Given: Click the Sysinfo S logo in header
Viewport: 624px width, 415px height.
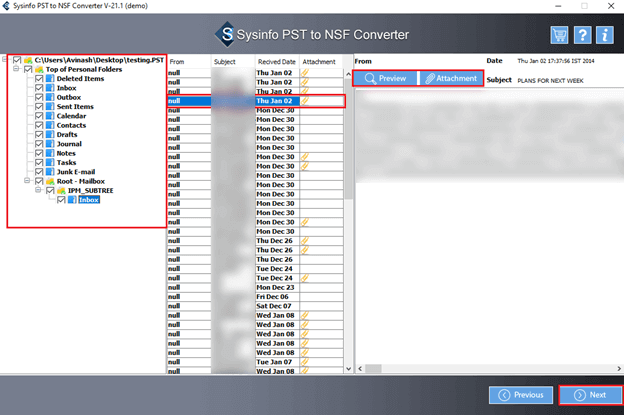Looking at the screenshot, I should pos(226,35).
